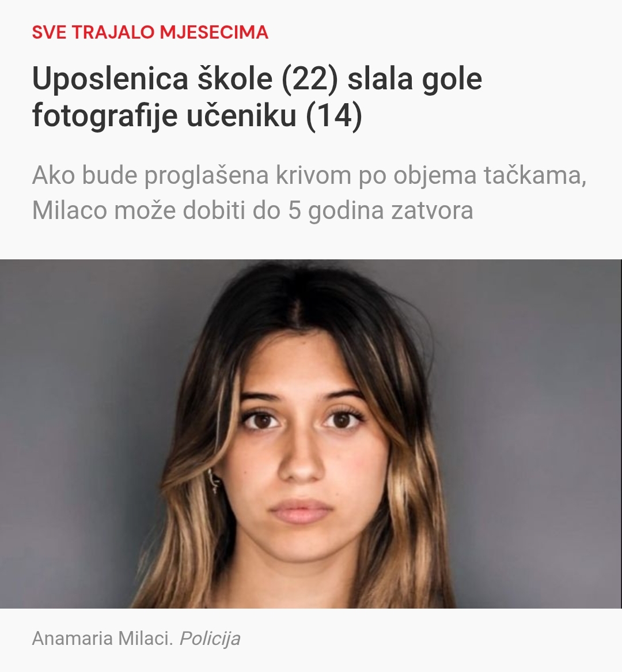Click the word "MJESECIMA" in the red label
The height and width of the screenshot is (672, 622).
click(214, 33)
